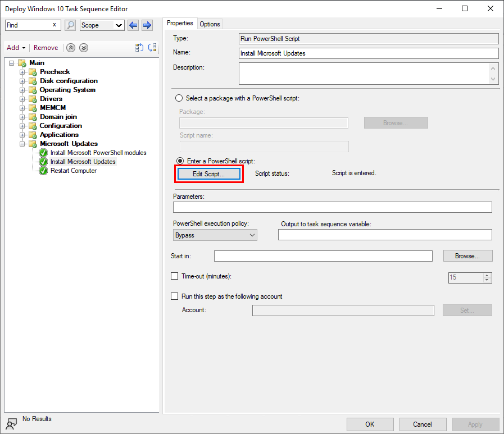Click the Parameters input field

[x=333, y=207]
